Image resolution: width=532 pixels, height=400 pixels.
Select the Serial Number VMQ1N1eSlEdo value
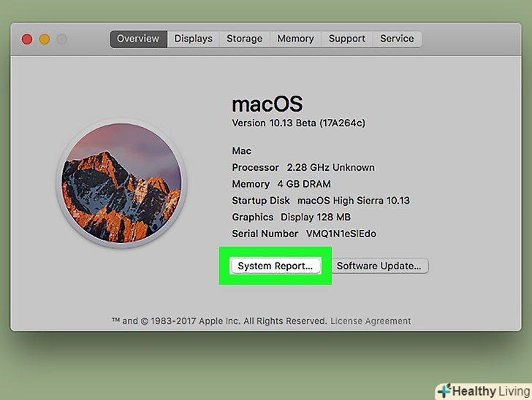coord(341,234)
